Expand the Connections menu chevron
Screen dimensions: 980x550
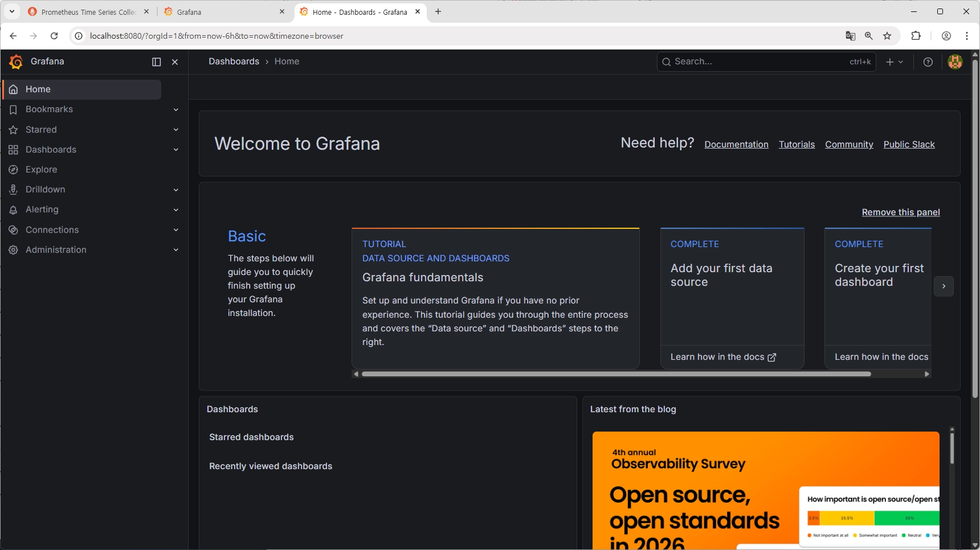pyautogui.click(x=176, y=230)
